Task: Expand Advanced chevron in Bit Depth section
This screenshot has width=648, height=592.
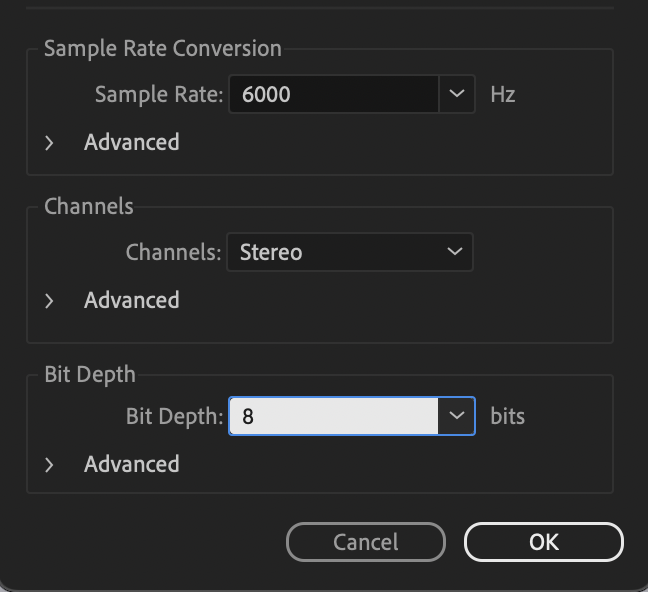Action: (49, 465)
